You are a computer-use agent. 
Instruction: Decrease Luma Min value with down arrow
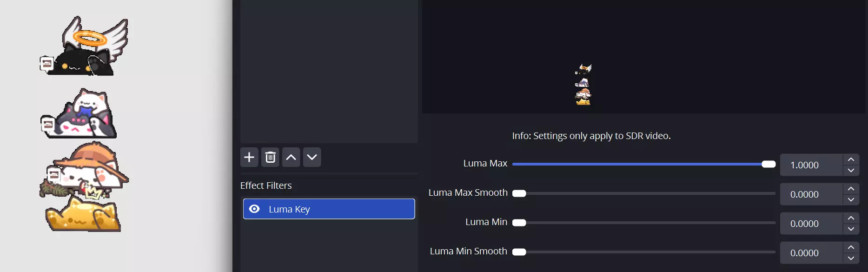(851, 229)
